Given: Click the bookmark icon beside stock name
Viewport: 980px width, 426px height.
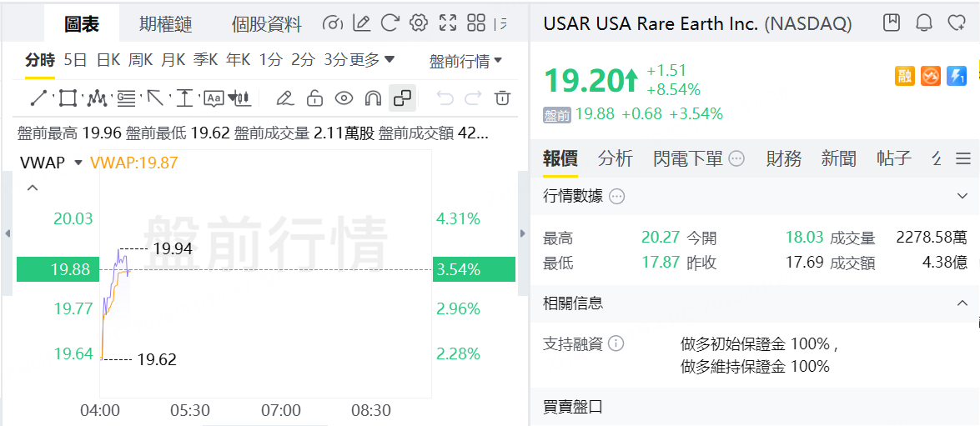Looking at the screenshot, I should click(892, 23).
